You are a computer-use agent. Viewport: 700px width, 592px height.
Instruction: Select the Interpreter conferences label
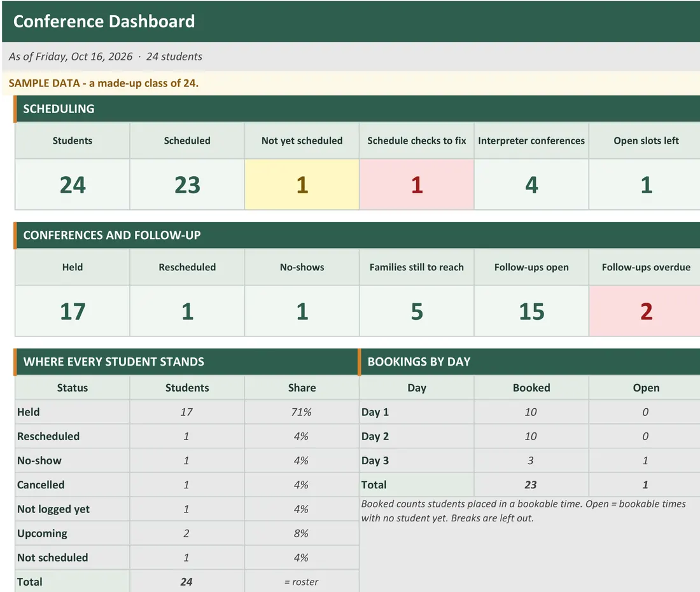click(x=531, y=141)
